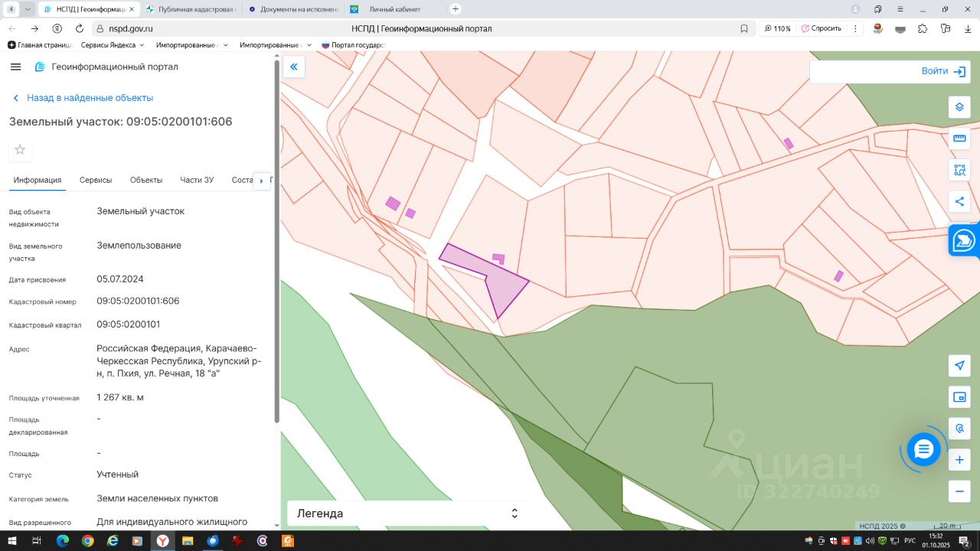Add land parcel to favorites star
This screenshot has height=551, width=980.
(20, 150)
